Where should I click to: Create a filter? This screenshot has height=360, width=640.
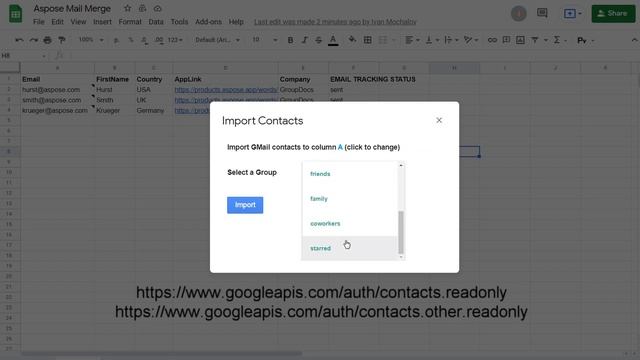[x=535, y=40]
